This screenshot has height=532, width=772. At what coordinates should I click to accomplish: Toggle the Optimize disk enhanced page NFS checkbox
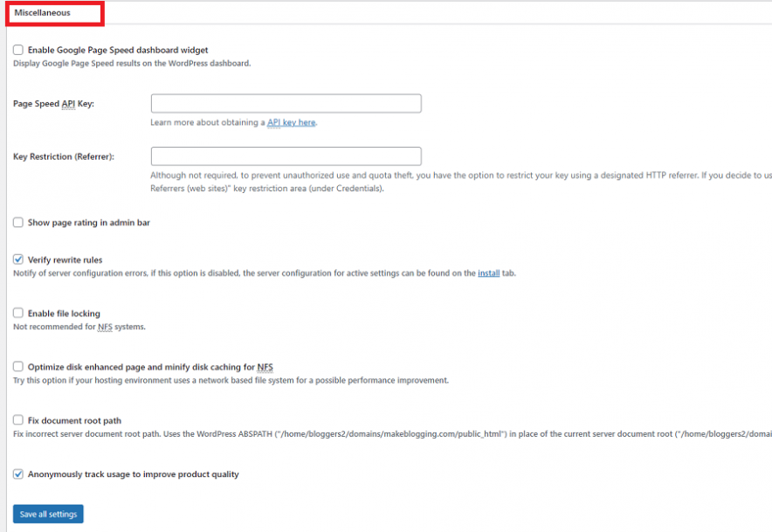(18, 367)
